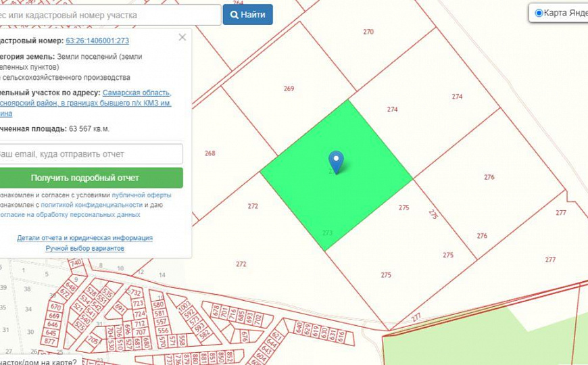588x365 pixels.
Task: Open Детали отчета и юридическая информация
Action: 84,238
